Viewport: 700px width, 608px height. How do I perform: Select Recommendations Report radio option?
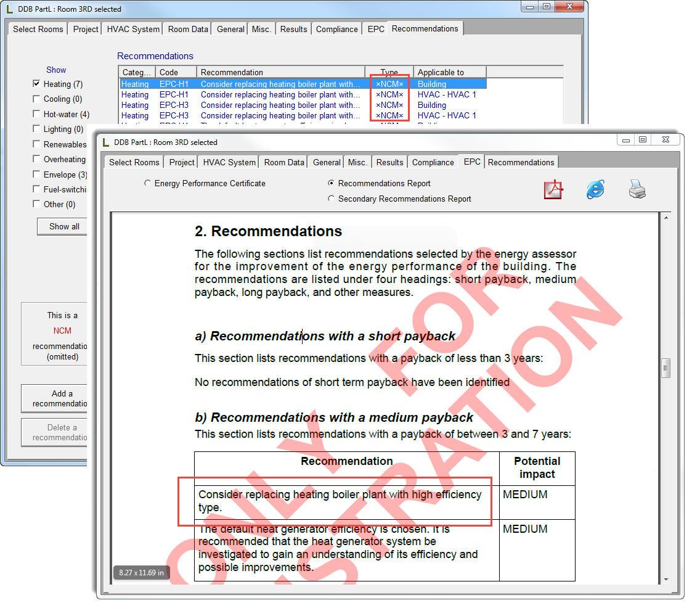[x=331, y=183]
